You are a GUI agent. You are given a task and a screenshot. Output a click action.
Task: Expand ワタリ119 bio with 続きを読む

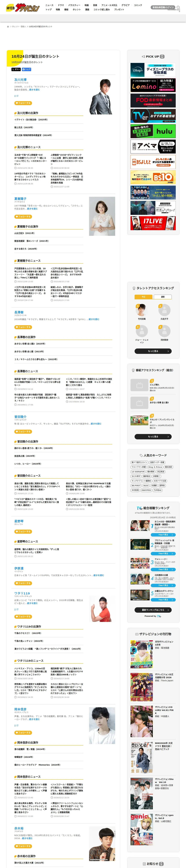pos(32,604)
